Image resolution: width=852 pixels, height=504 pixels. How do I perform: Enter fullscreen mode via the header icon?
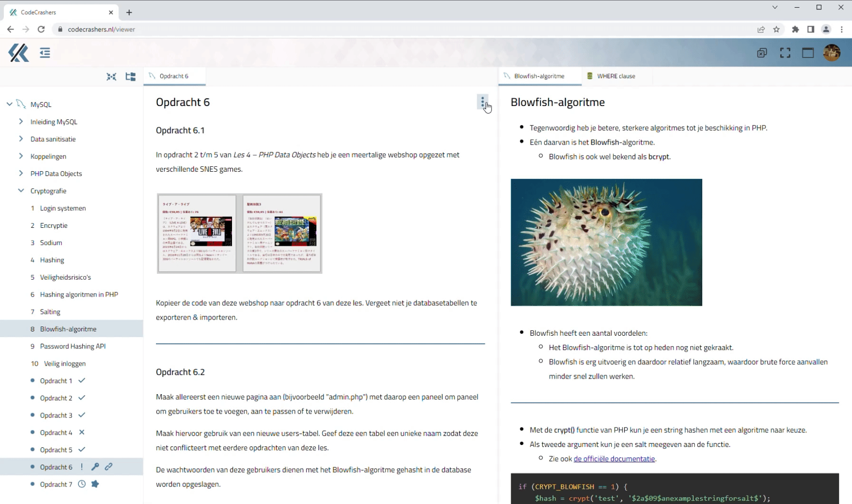pos(785,53)
